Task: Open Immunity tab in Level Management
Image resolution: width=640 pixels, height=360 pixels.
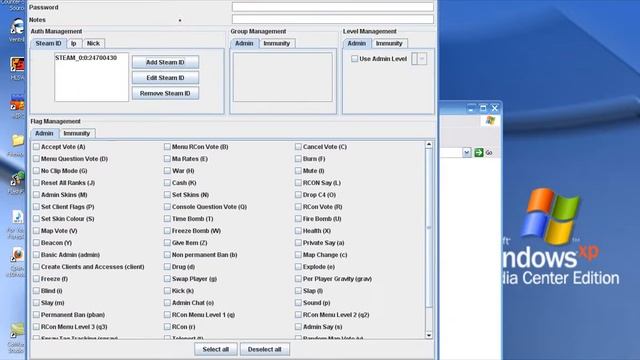Action: click(x=389, y=43)
